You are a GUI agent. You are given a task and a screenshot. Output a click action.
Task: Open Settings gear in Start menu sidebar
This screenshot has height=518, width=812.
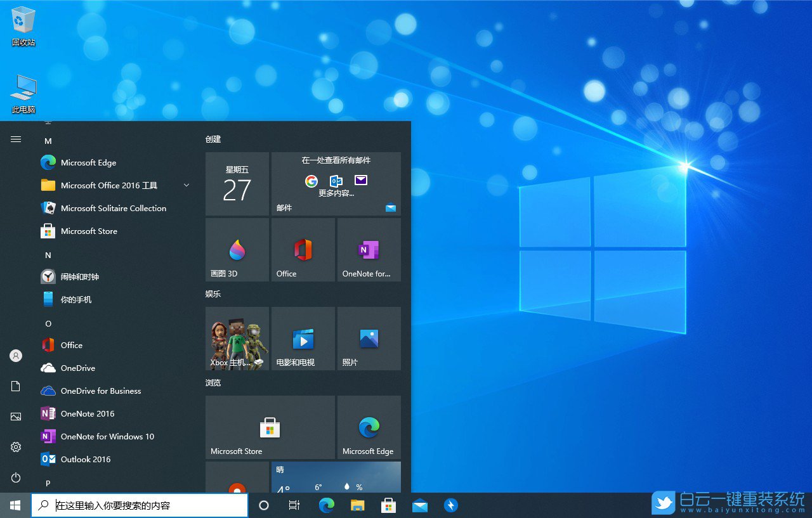(x=16, y=447)
